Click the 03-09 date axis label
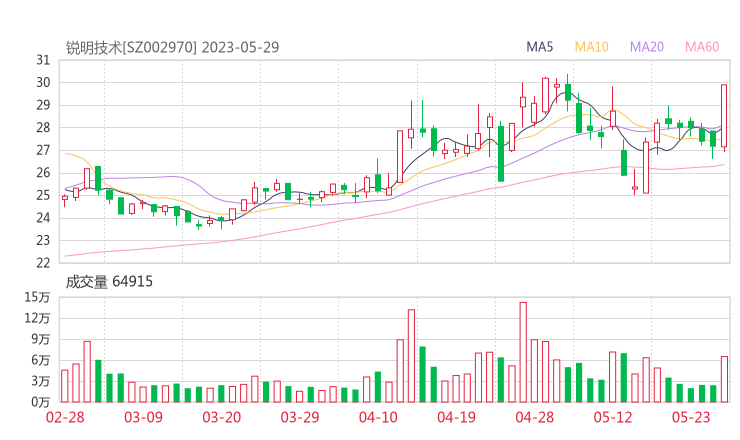The image size is (740, 440). [x=143, y=417]
